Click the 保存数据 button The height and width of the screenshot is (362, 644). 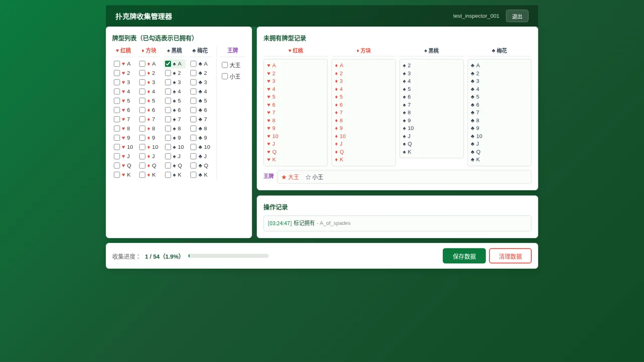click(464, 256)
